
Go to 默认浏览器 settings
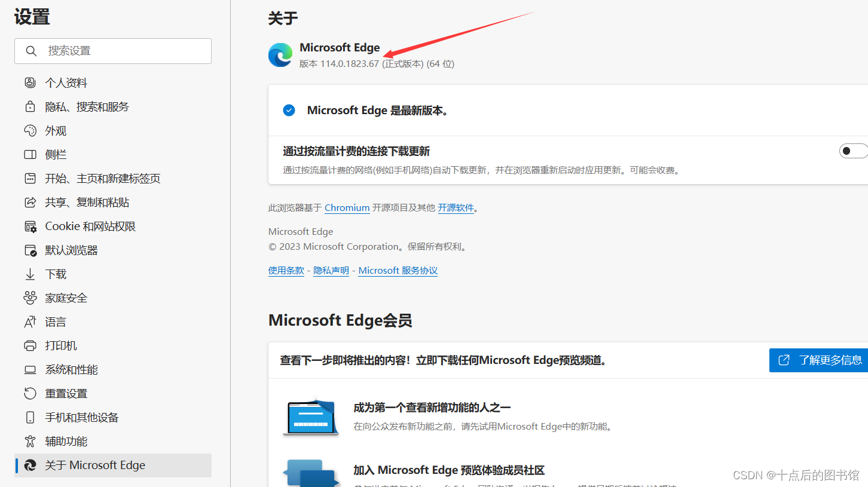click(113, 250)
